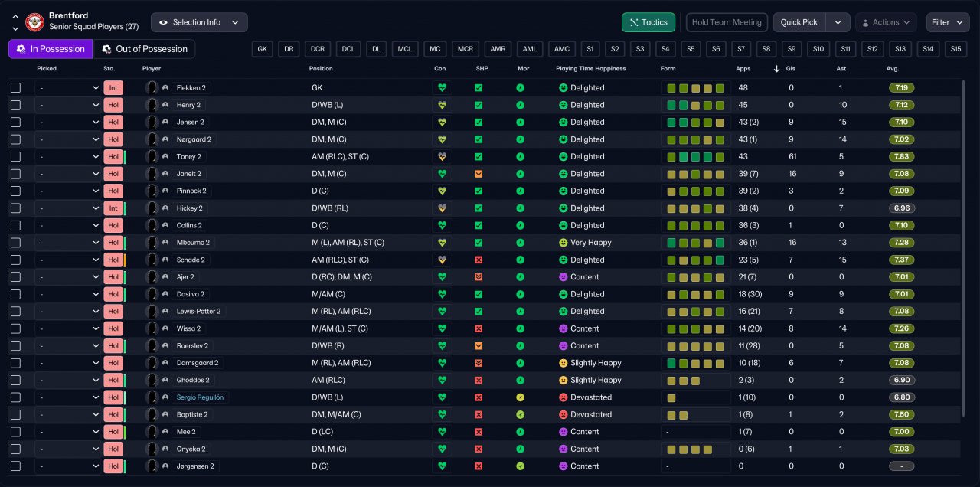This screenshot has width=980, height=487.
Task: Select the In Possession tab
Action: click(x=51, y=49)
